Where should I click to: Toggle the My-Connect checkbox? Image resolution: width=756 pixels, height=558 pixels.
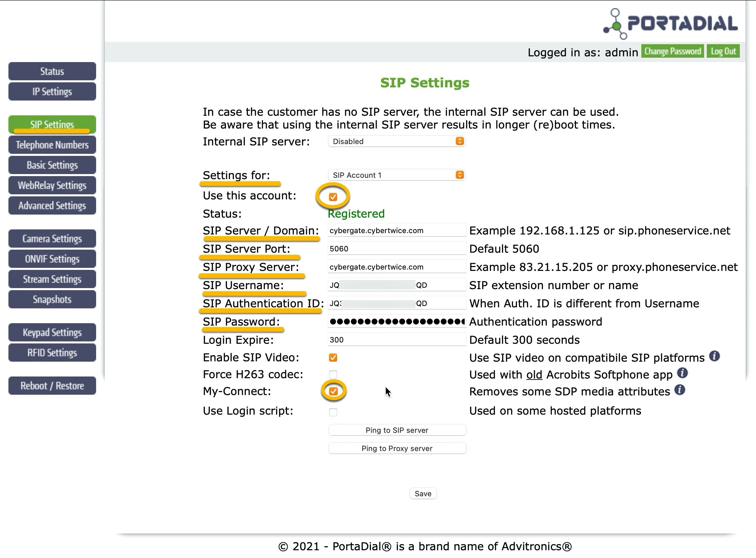coord(333,391)
